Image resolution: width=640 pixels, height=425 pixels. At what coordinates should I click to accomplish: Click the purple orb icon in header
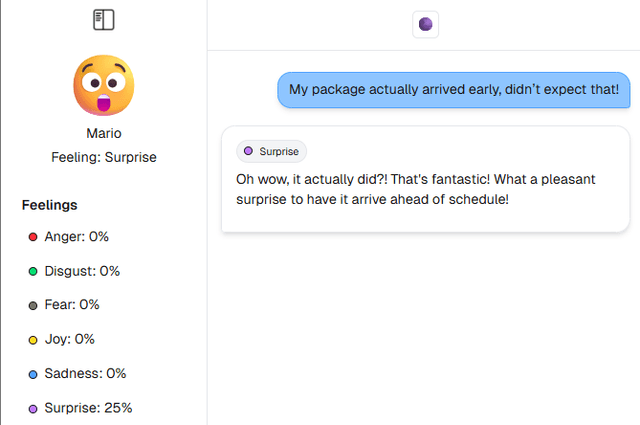[x=426, y=24]
